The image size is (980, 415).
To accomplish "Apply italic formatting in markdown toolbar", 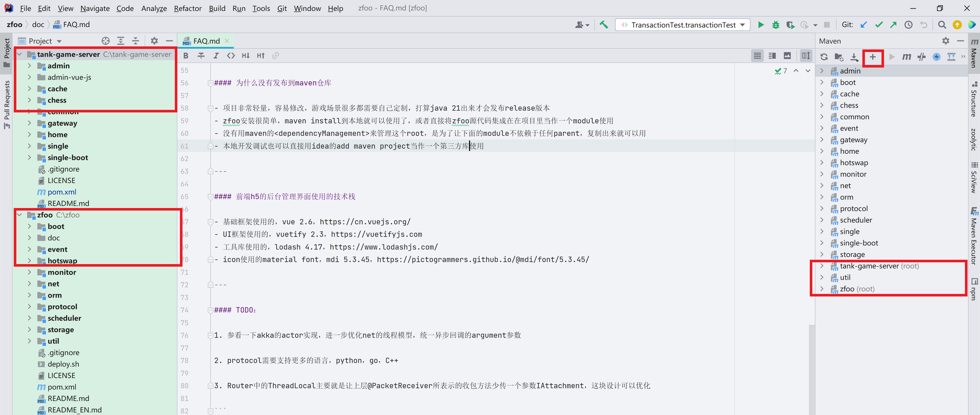I will click(x=216, y=56).
